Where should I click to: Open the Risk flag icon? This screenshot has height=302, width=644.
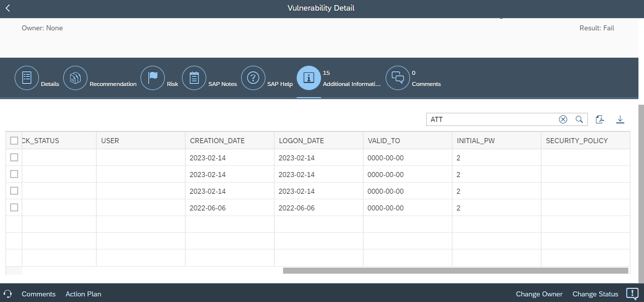click(153, 78)
